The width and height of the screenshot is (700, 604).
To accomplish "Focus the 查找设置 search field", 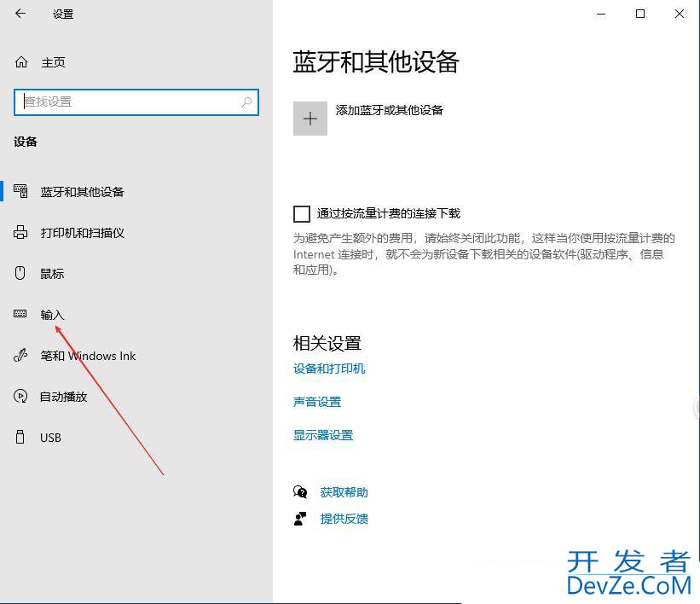I will tap(136, 102).
